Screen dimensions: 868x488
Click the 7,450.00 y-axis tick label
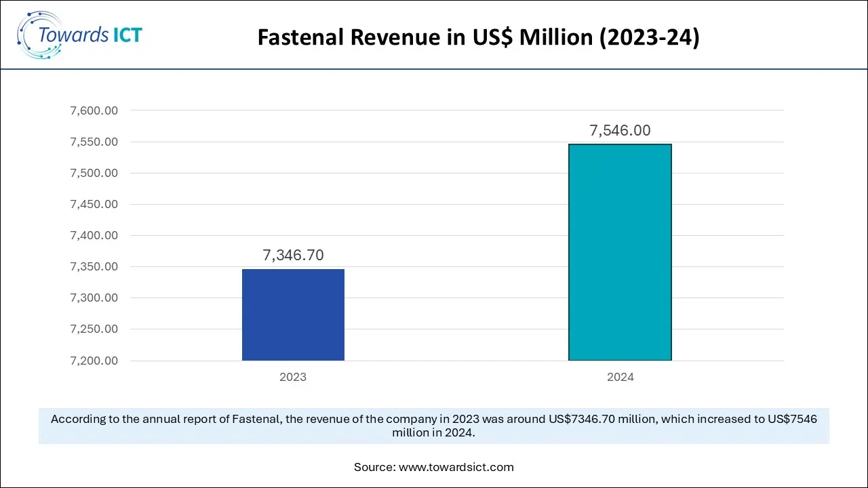click(94, 204)
